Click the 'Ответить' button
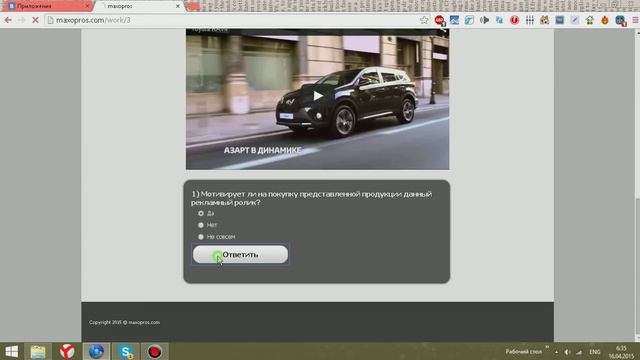This screenshot has width=640, height=360. coord(240,254)
